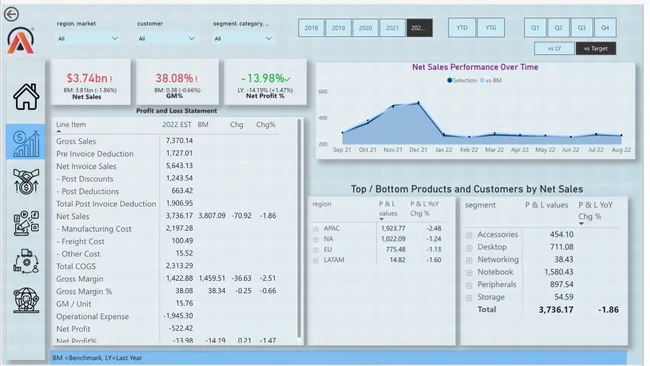Viewport: 650px width, 366px height.
Task: Open the Executive view globe icon
Action: [26, 300]
